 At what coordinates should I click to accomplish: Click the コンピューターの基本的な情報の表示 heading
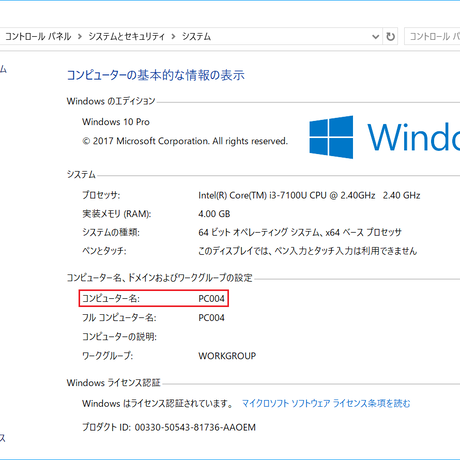156,75
